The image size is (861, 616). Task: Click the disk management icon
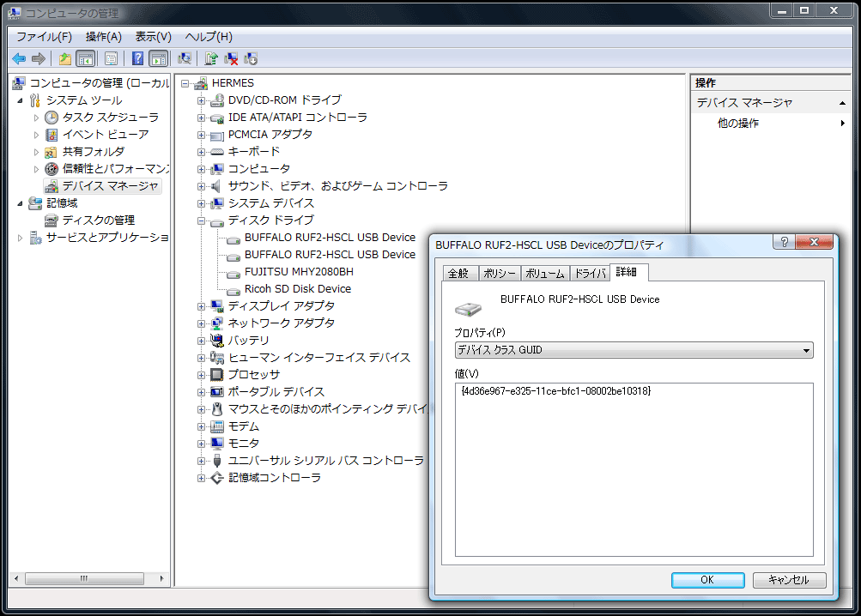pos(51,220)
